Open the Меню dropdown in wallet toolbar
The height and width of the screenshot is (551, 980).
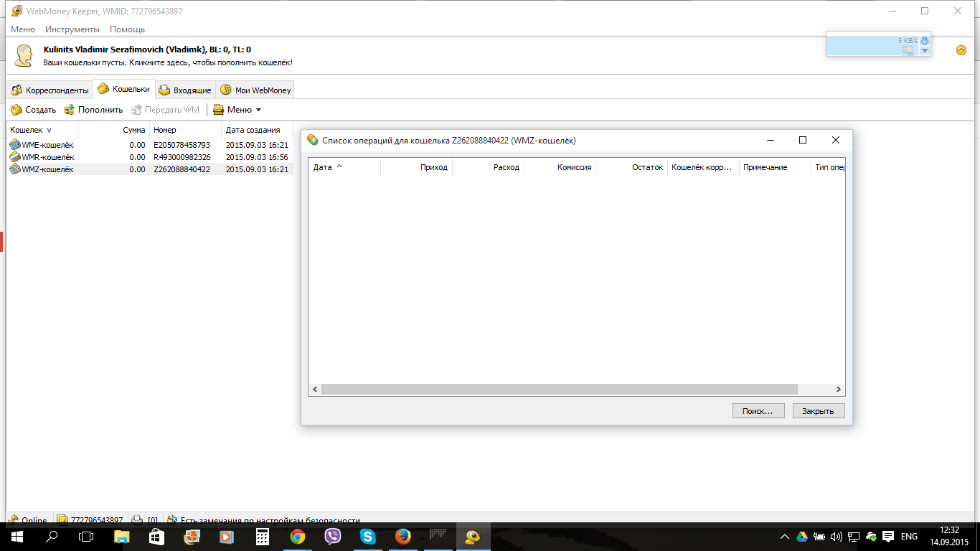point(238,110)
